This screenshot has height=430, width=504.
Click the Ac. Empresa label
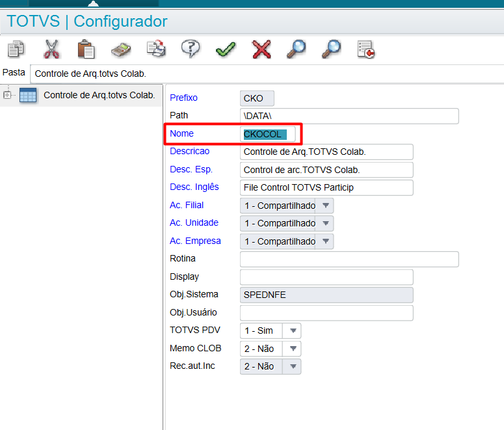195,241
